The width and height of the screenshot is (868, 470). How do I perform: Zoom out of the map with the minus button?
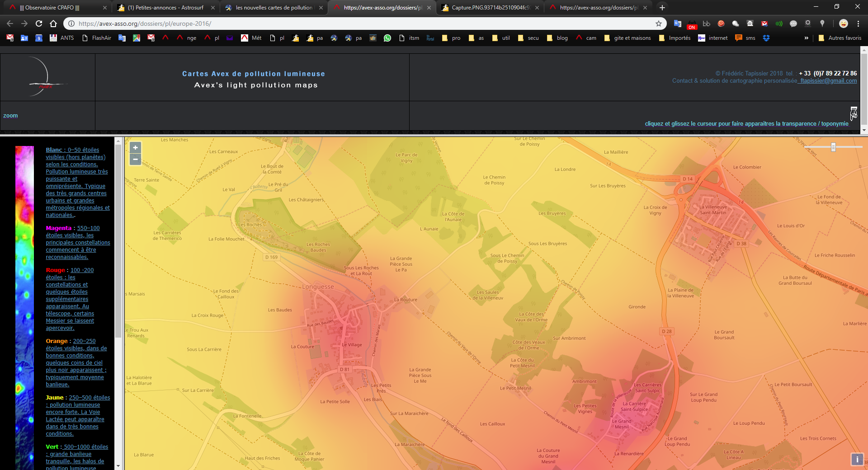tap(135, 159)
